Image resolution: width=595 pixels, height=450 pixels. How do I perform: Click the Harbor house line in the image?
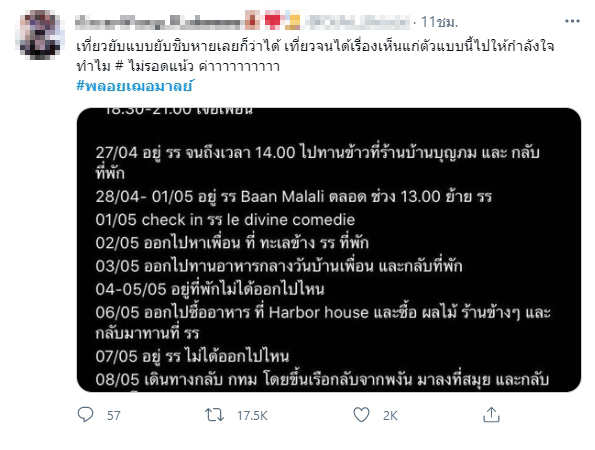[323, 323]
